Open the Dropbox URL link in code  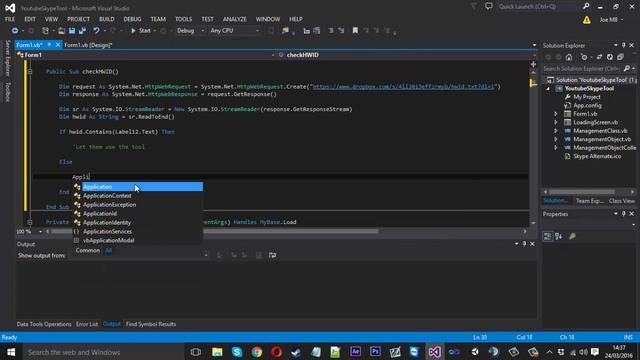(403, 87)
